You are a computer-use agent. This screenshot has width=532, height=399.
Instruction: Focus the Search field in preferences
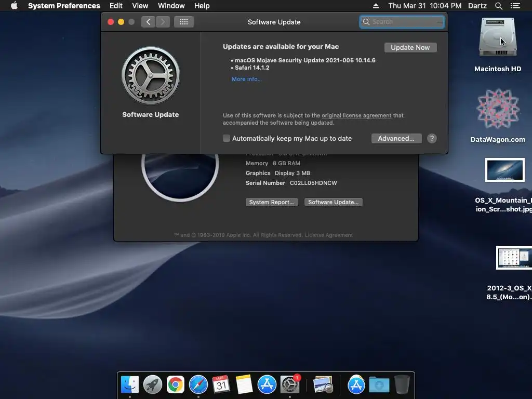[x=402, y=22]
